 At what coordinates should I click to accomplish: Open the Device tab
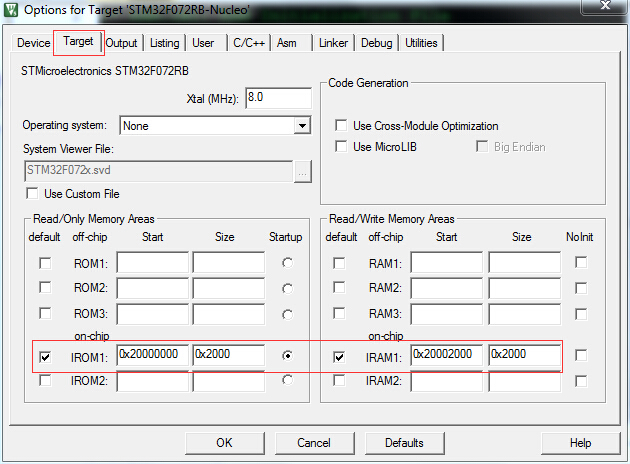tap(33, 43)
